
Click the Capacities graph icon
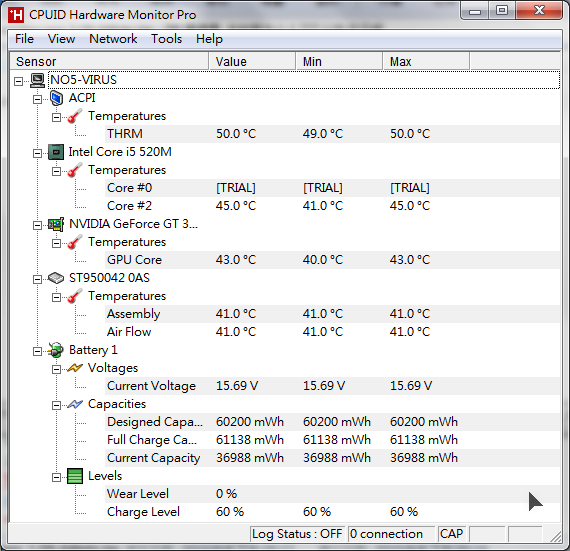(x=75, y=404)
